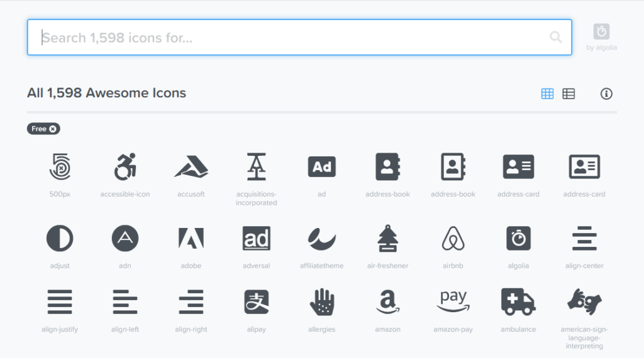Select the american-sign-language-interpreting hands icon
The height and width of the screenshot is (358, 644).
coord(584,302)
